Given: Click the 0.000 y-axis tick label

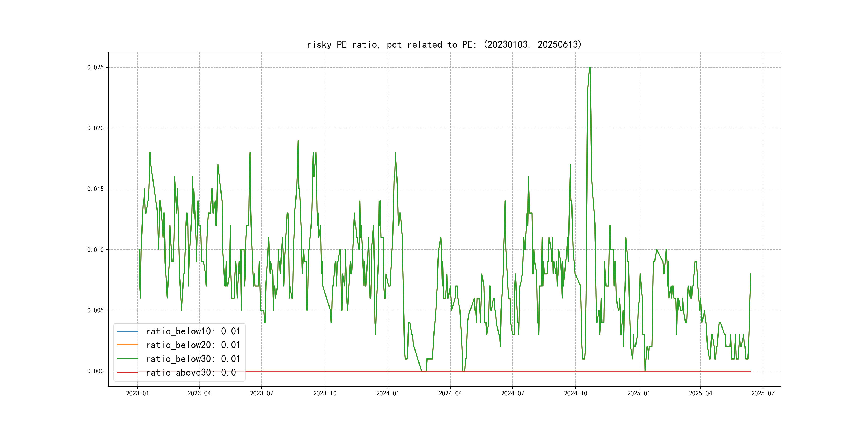Looking at the screenshot, I should [95, 371].
